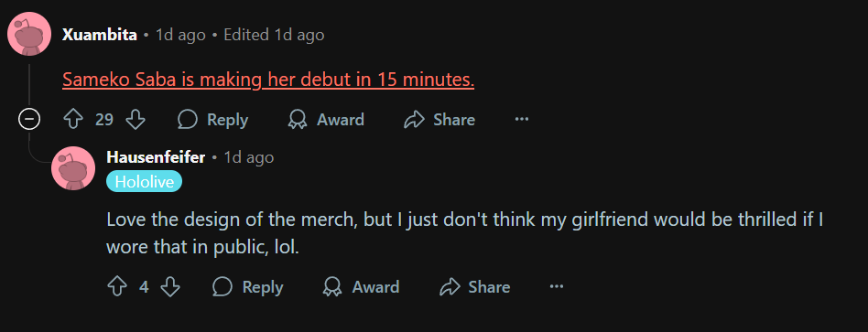This screenshot has width=868, height=332.
Task: Open Hausenfeifer's 1d ago timestamp
Action: coord(248,157)
